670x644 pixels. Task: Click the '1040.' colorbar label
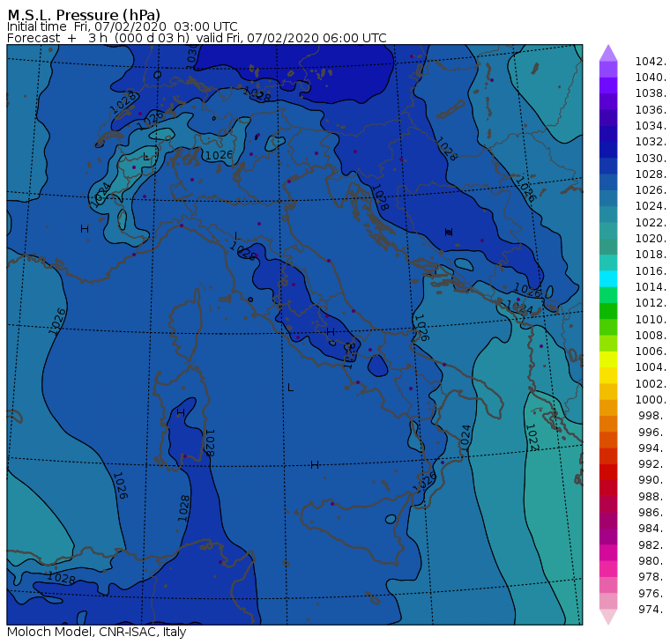(x=651, y=78)
